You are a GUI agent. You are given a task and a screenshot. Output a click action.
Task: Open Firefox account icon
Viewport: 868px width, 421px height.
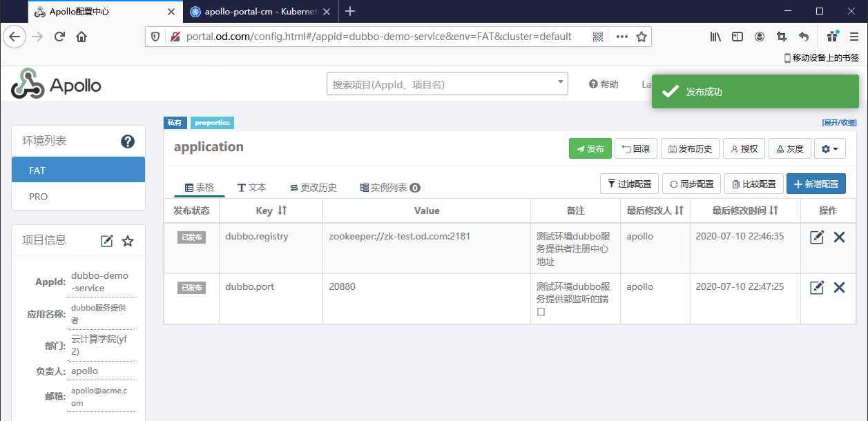760,37
